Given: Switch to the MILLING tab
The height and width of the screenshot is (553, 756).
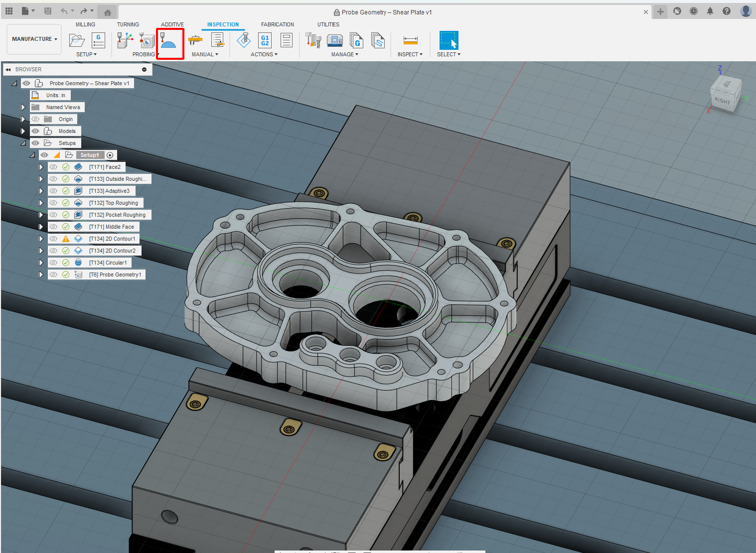Looking at the screenshot, I should click(85, 24).
